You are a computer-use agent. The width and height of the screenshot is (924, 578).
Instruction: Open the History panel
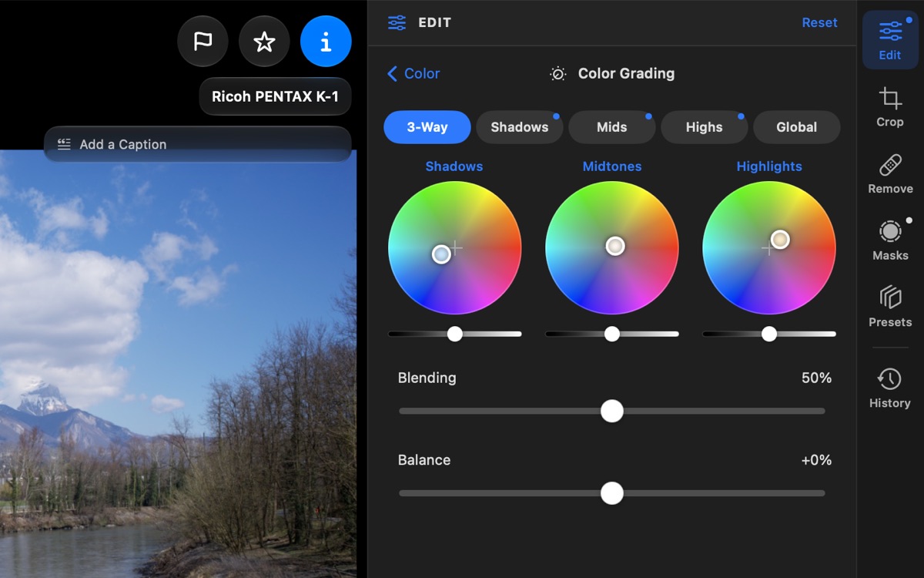click(890, 387)
